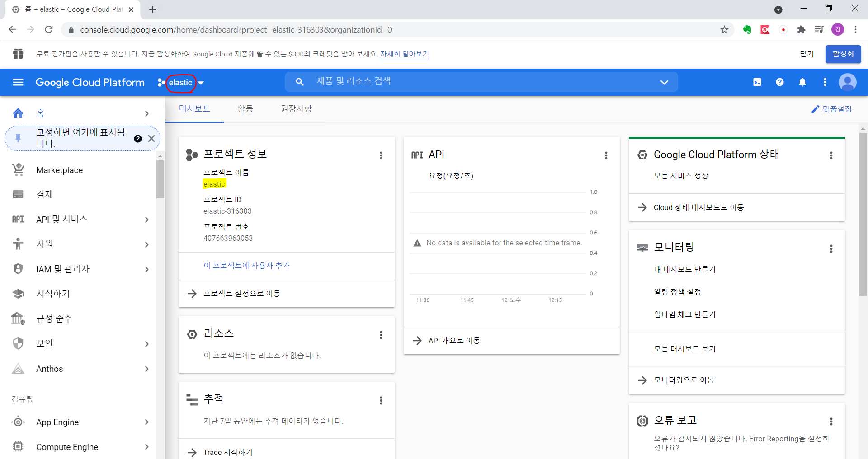Click the help icon in pin hint

[x=138, y=139]
